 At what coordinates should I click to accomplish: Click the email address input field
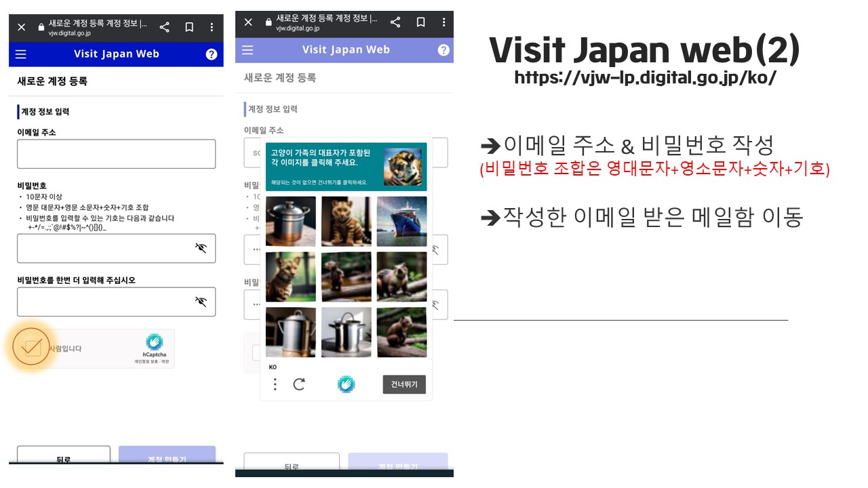(x=117, y=154)
